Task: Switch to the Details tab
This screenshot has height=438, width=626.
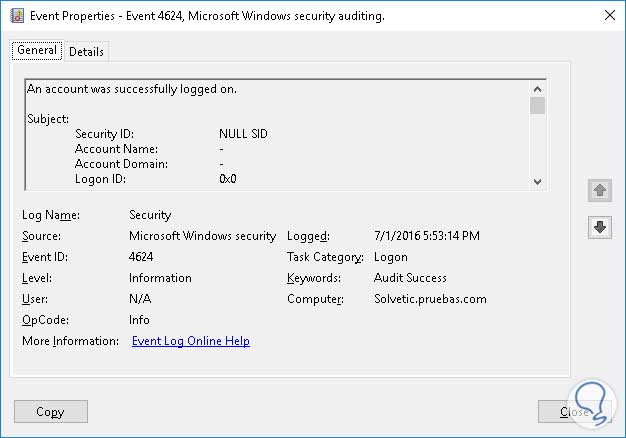Action: click(86, 51)
